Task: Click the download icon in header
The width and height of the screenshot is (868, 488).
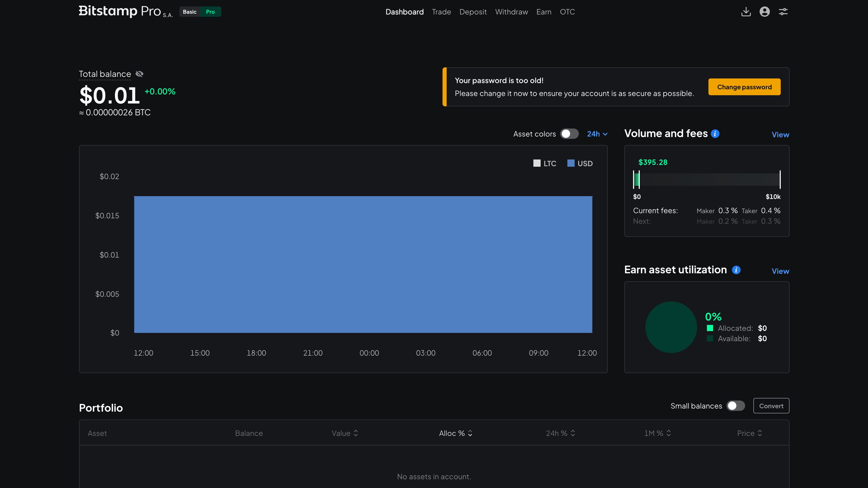Action: pos(746,12)
